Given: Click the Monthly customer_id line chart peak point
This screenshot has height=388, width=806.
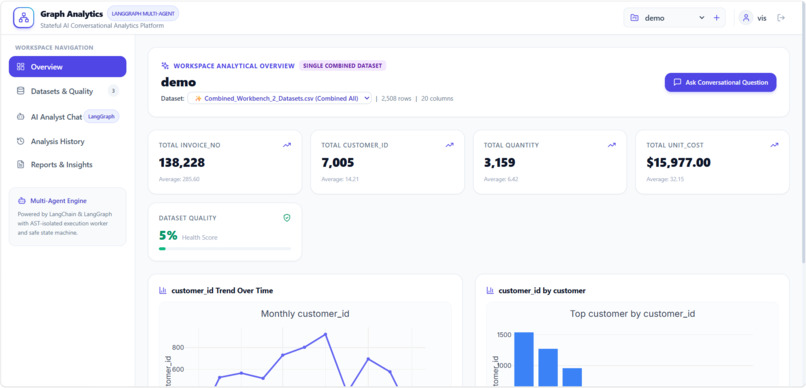Looking at the screenshot, I should coord(325,334).
